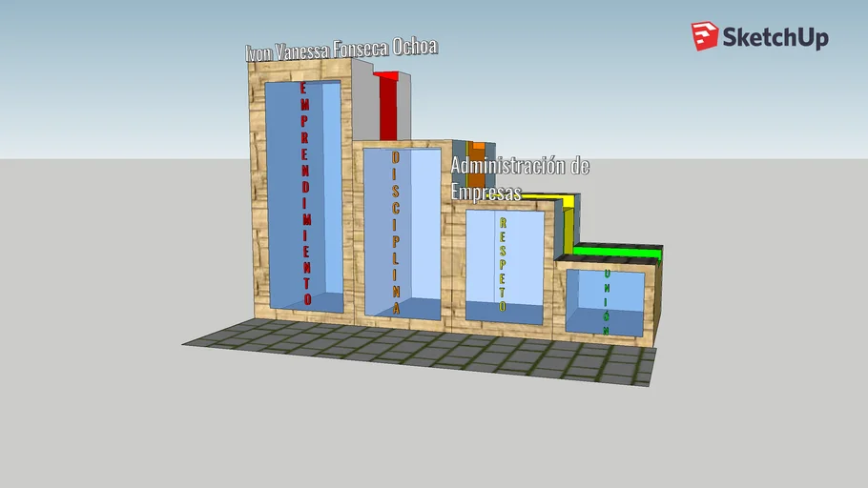Click the red vertical EMPRENDIMIENTO text

[305, 191]
